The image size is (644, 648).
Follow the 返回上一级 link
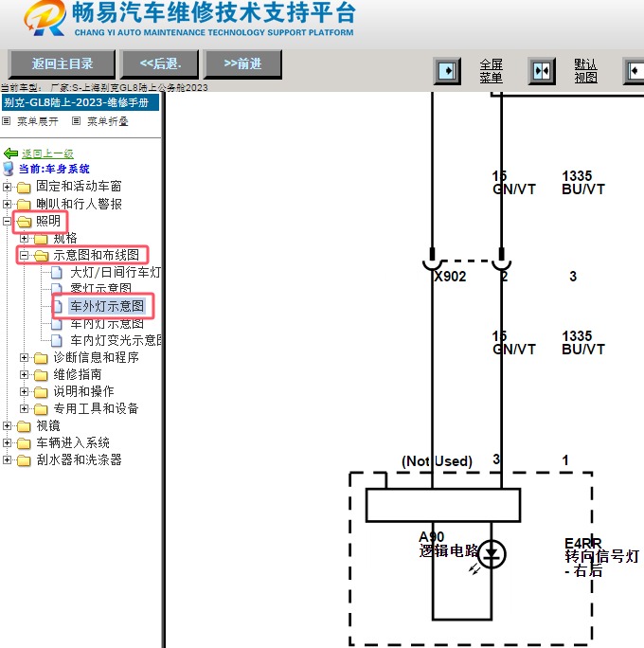pyautogui.click(x=47, y=153)
